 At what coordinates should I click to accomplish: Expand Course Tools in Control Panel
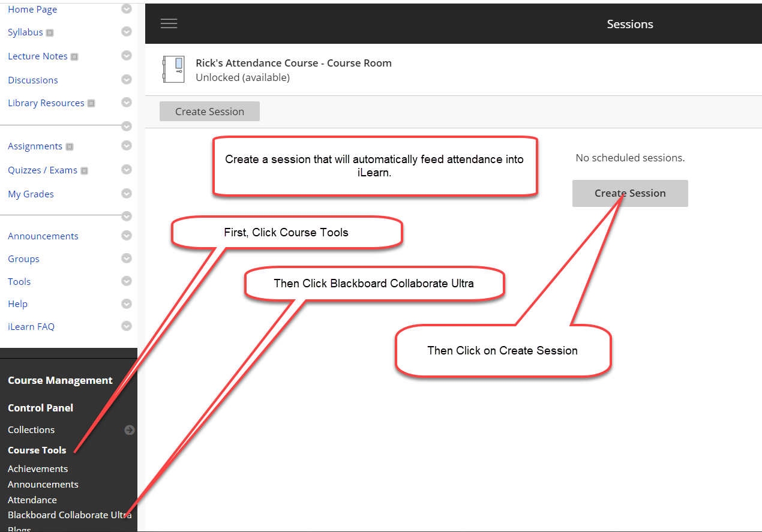(37, 450)
